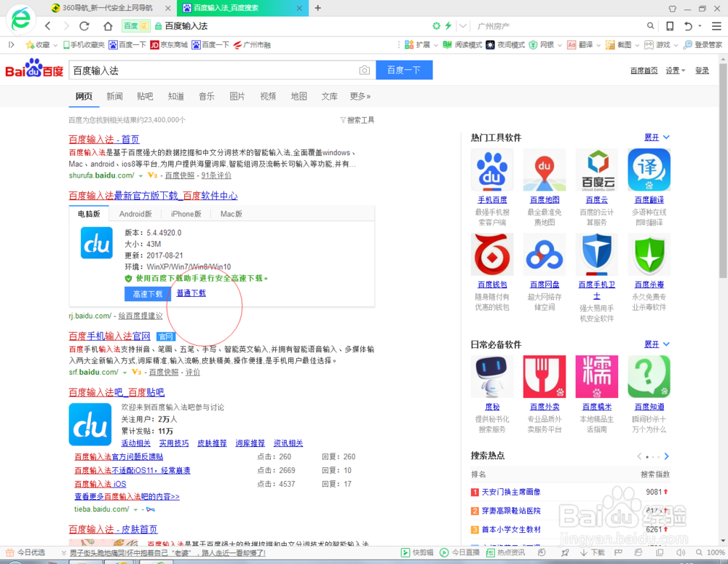728x564 pixels.
Task: Open the 百度钱包 app icon
Action: (492, 255)
